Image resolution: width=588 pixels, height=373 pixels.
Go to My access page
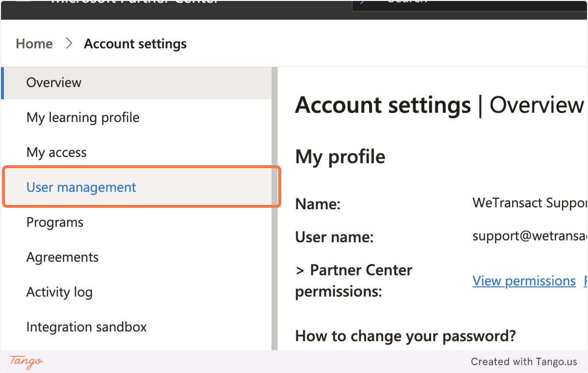[x=137, y=152]
